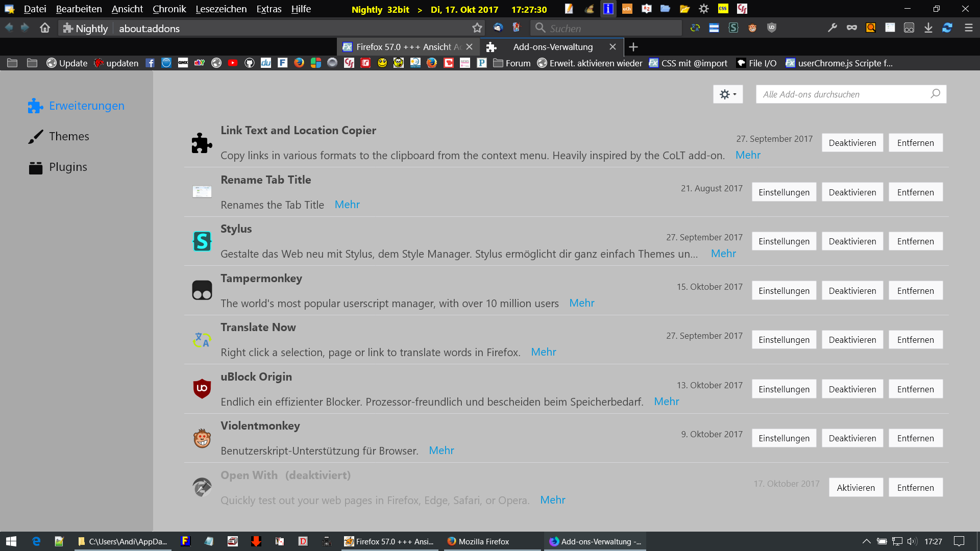This screenshot has width=980, height=551.
Task: Open Edge from the Windows taskbar
Action: point(36,541)
